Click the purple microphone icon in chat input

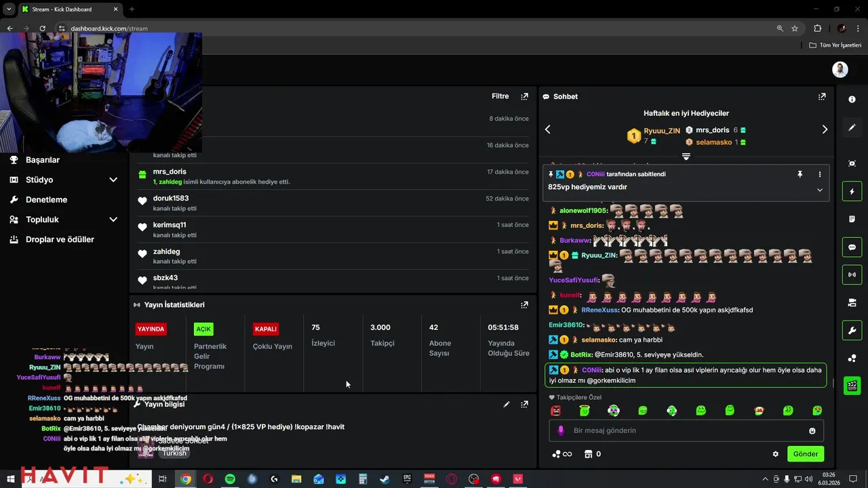point(560,430)
